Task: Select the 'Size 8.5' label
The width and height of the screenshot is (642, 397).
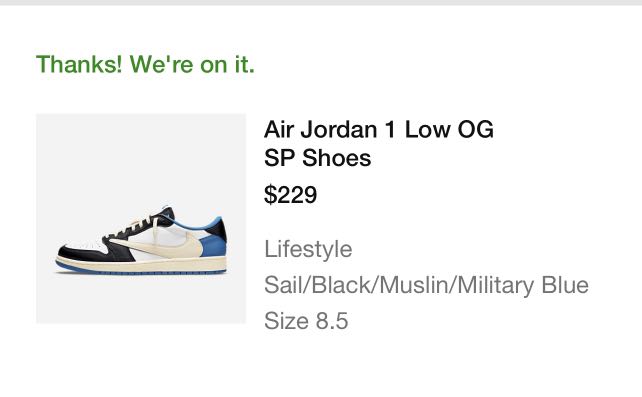Action: [x=306, y=320]
